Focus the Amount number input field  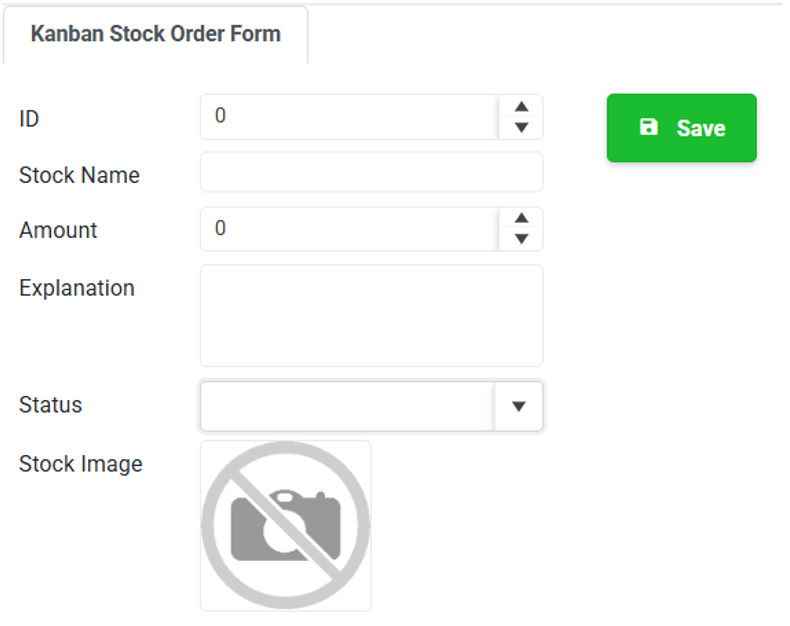(x=349, y=229)
